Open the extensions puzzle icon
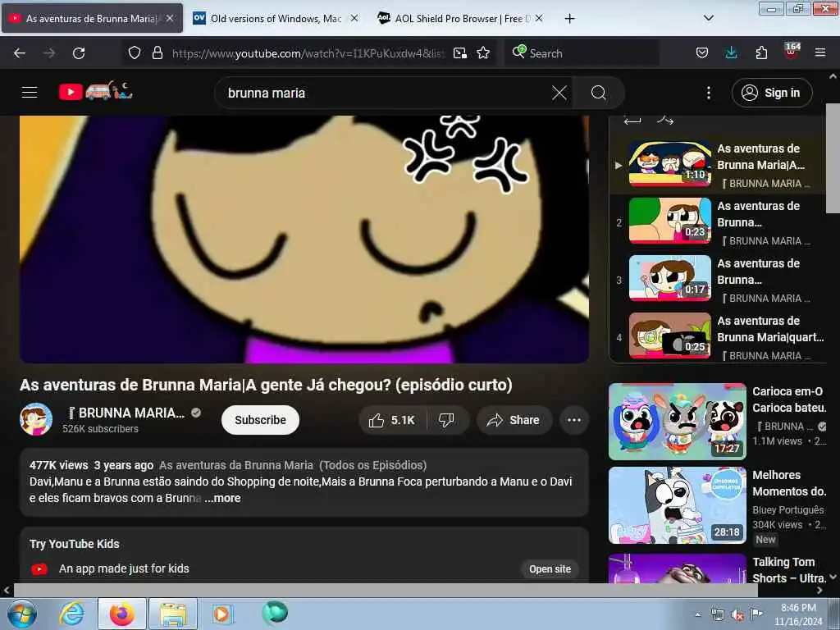 (761, 52)
